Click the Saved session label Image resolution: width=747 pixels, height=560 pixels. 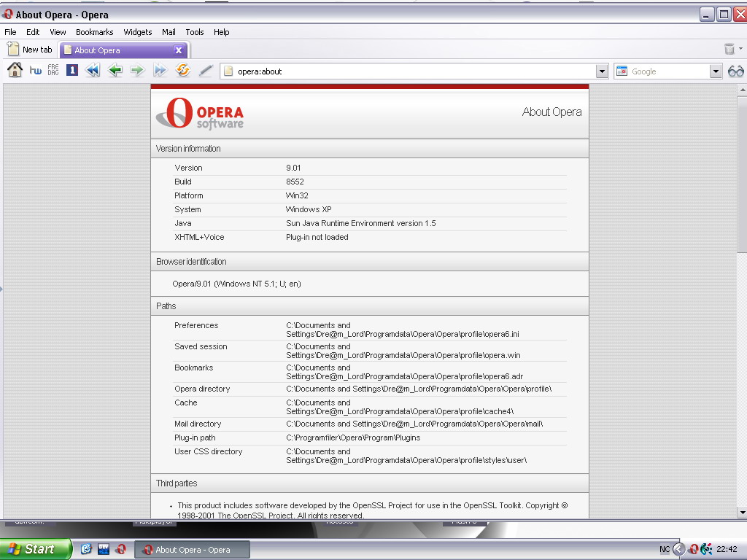point(201,346)
